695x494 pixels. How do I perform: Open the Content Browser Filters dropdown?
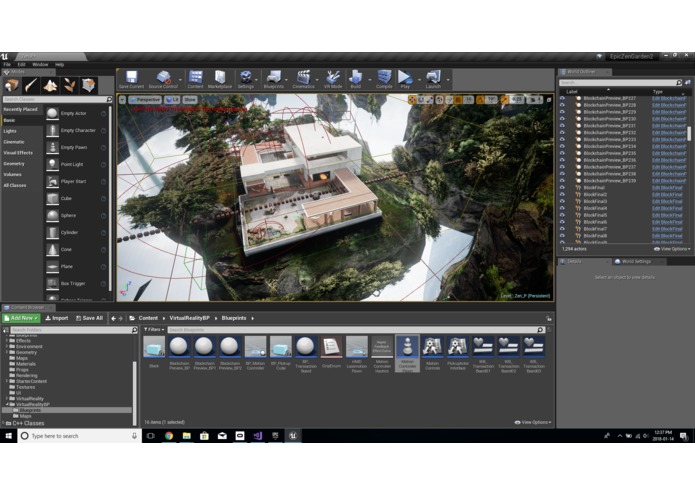pyautogui.click(x=154, y=330)
